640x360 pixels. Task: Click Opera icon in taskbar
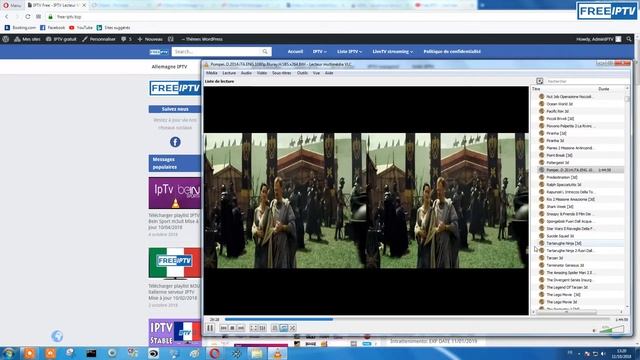(215, 353)
